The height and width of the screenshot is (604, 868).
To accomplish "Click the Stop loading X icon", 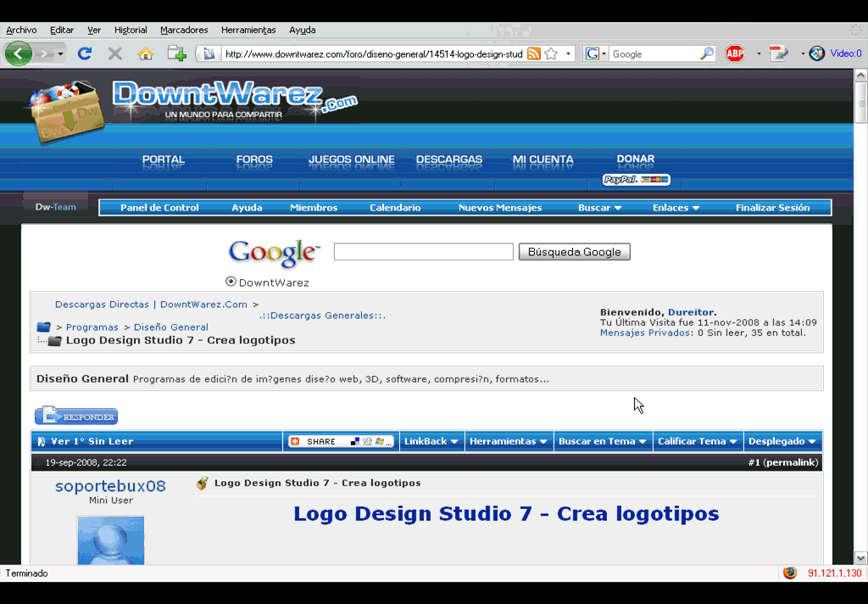I will click(115, 53).
